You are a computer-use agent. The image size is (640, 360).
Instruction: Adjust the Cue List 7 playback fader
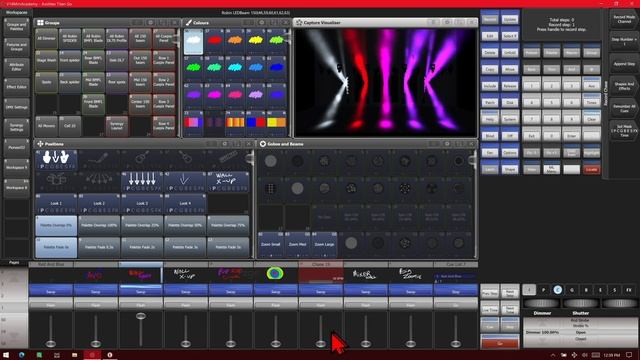[x=456, y=344]
